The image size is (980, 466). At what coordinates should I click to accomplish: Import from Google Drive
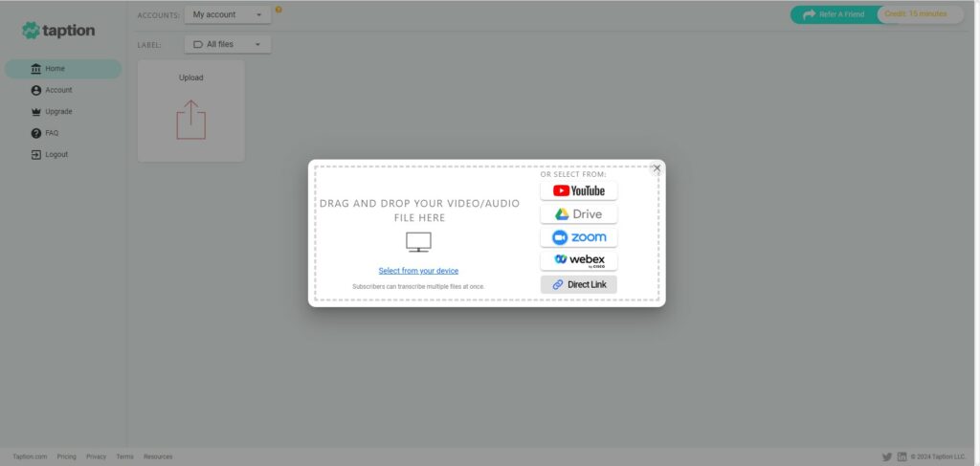coord(579,214)
